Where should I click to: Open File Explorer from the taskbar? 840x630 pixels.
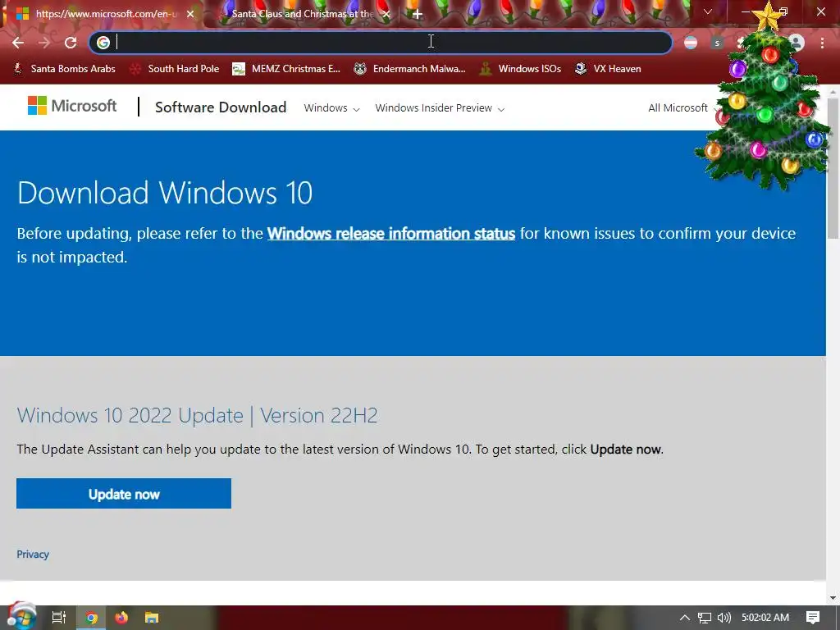pos(152,618)
